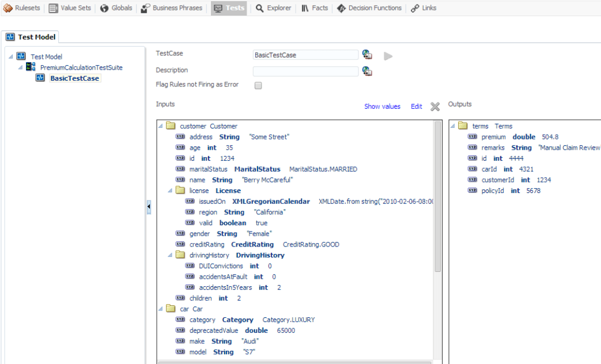Collapse the customer Customer folder node
Screen dimensions: 601x364
pyautogui.click(x=161, y=126)
